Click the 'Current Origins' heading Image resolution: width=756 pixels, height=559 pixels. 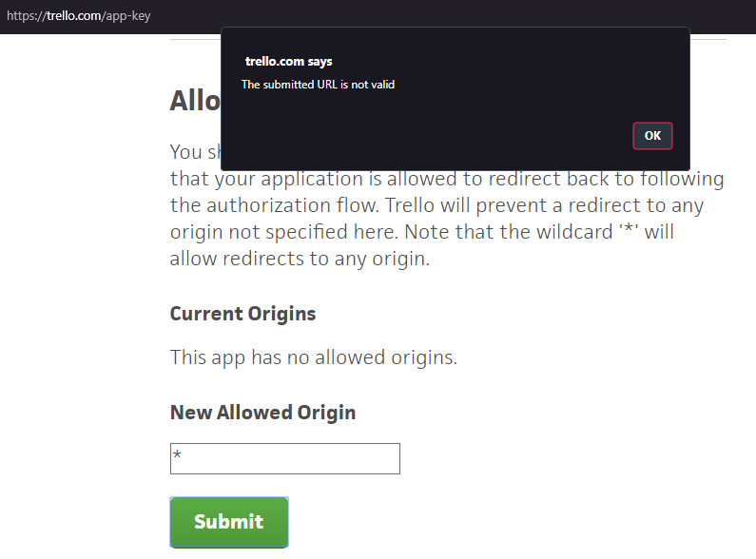pyautogui.click(x=243, y=314)
